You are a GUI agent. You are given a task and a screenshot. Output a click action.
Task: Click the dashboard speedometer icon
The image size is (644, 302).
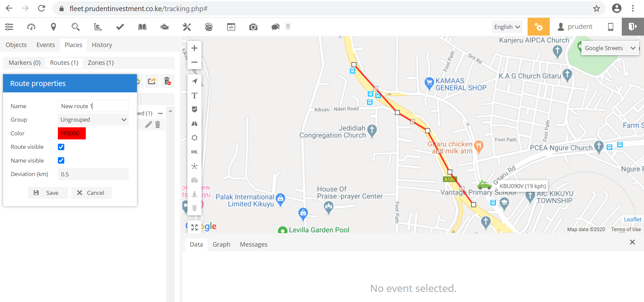[31, 27]
